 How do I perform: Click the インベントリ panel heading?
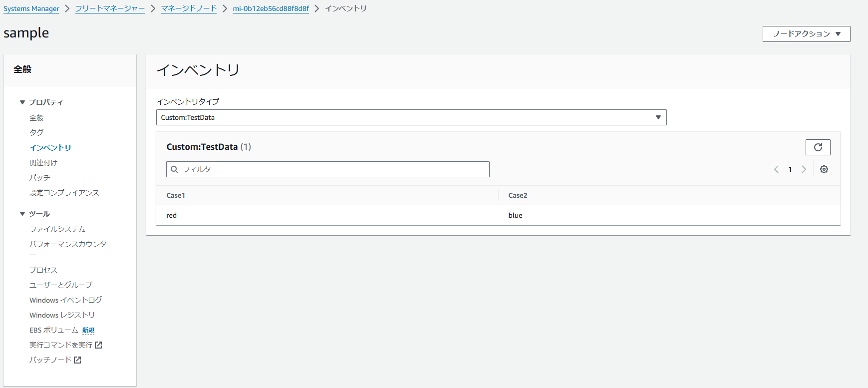[x=198, y=70]
